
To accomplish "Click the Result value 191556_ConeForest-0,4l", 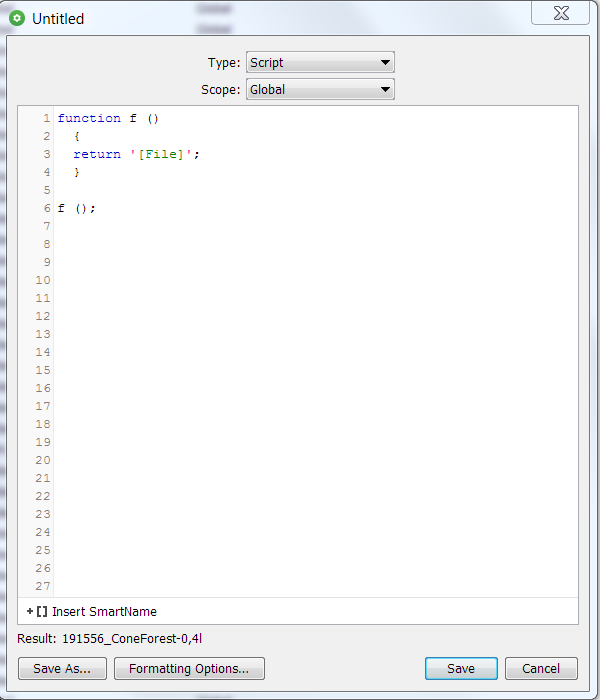I will click(x=132, y=639).
